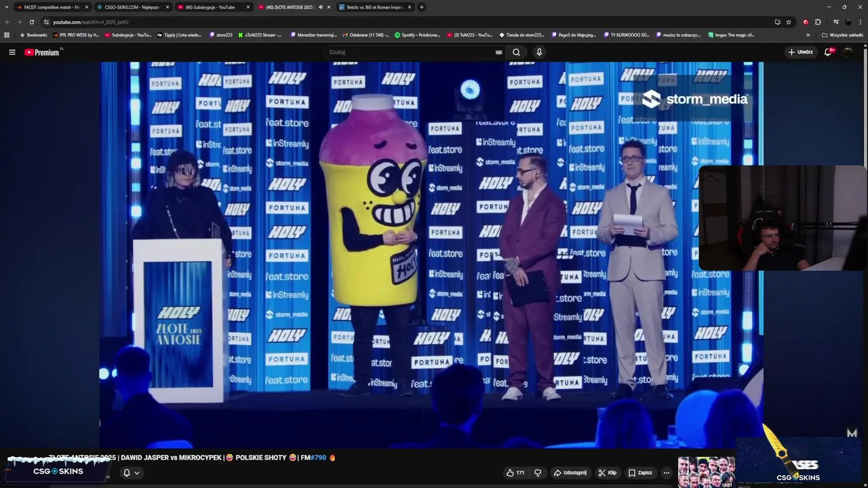Open the media control toolbar icon
This screenshot has height=488, width=868.
[x=836, y=22]
